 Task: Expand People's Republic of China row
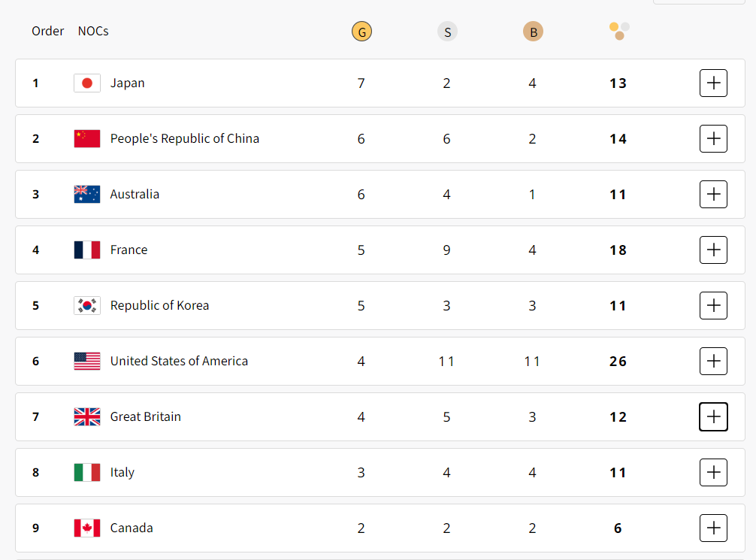click(x=713, y=138)
